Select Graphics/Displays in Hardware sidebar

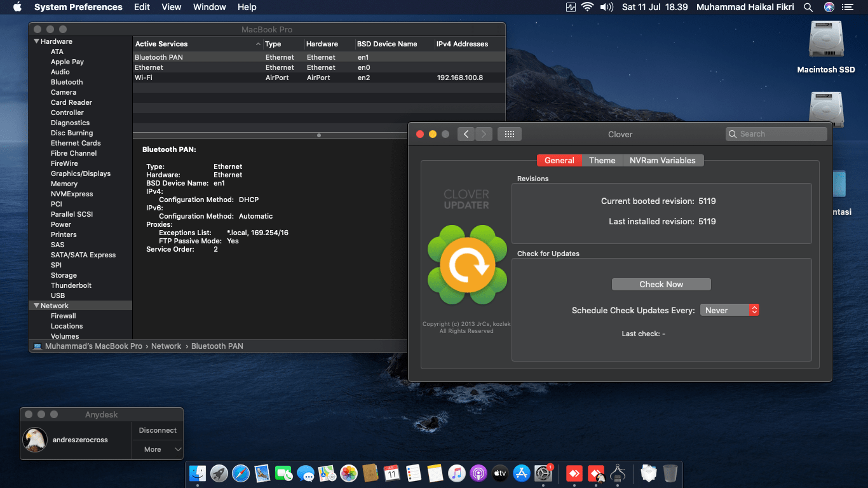point(81,173)
